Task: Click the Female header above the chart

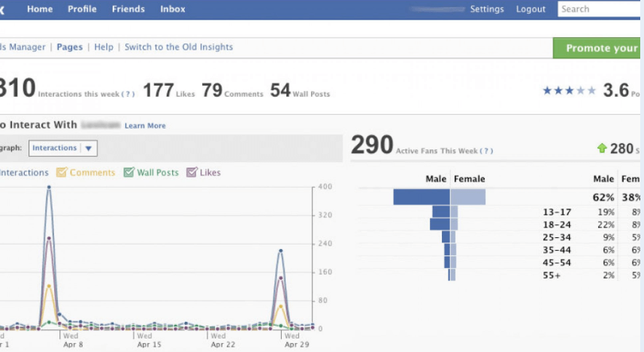Action: point(469,179)
